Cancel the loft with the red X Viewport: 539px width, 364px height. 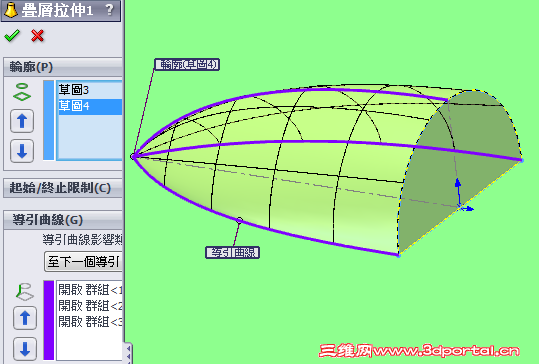coord(37,36)
